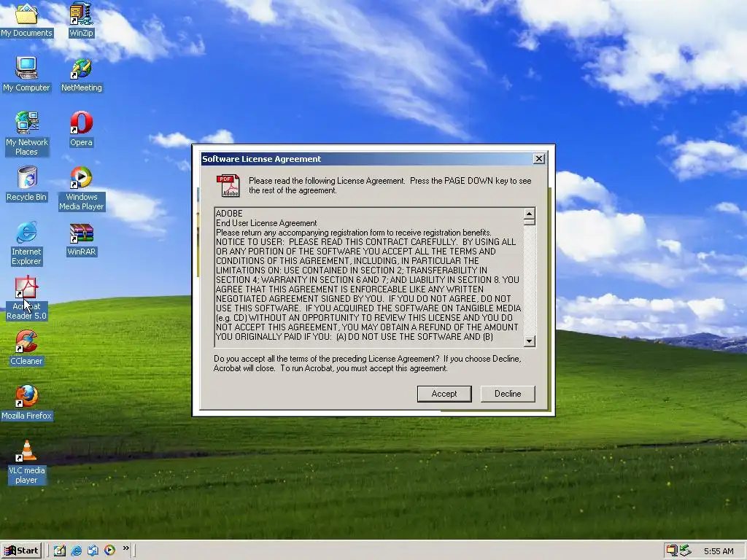Select the WinRAR desktop shortcut
This screenshot has height=560, width=747.
[82, 240]
